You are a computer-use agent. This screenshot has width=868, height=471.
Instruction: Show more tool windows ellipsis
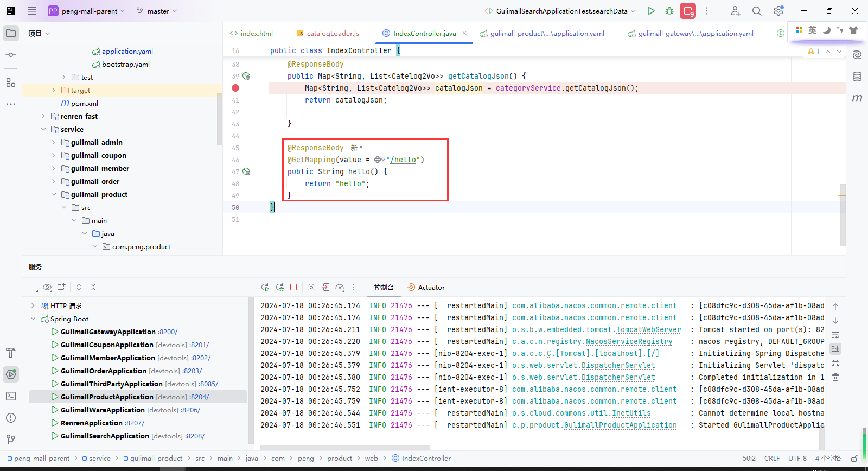tap(11, 104)
